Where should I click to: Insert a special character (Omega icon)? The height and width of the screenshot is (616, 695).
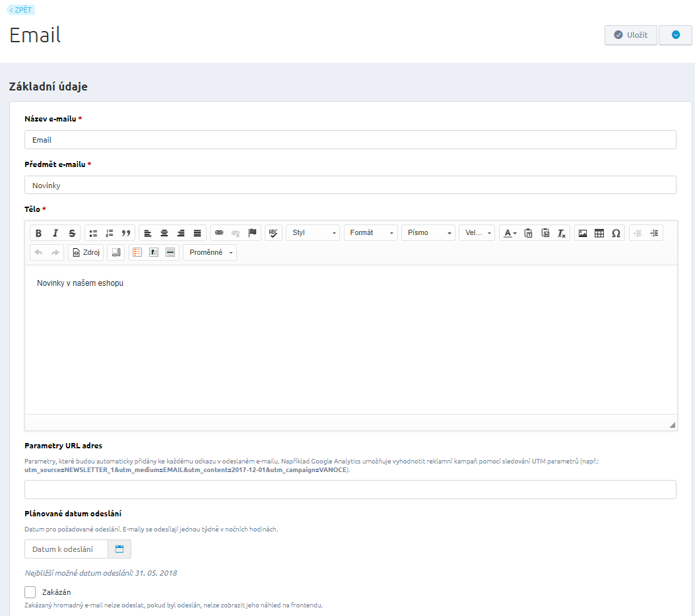[616, 233]
